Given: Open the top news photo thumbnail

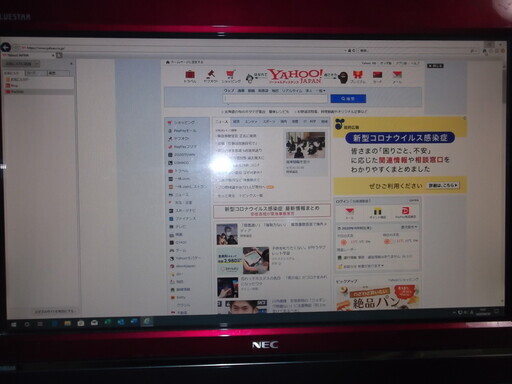Looking at the screenshot, I should (305, 145).
